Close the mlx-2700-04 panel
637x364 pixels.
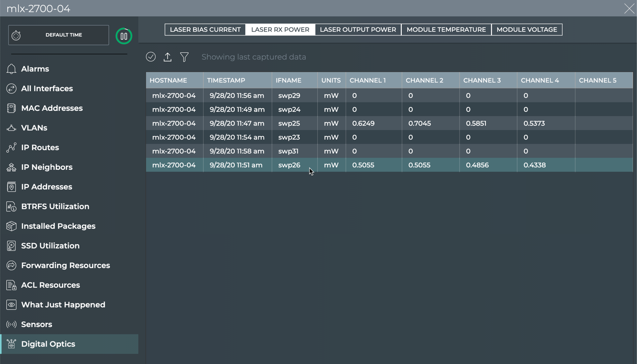629,9
